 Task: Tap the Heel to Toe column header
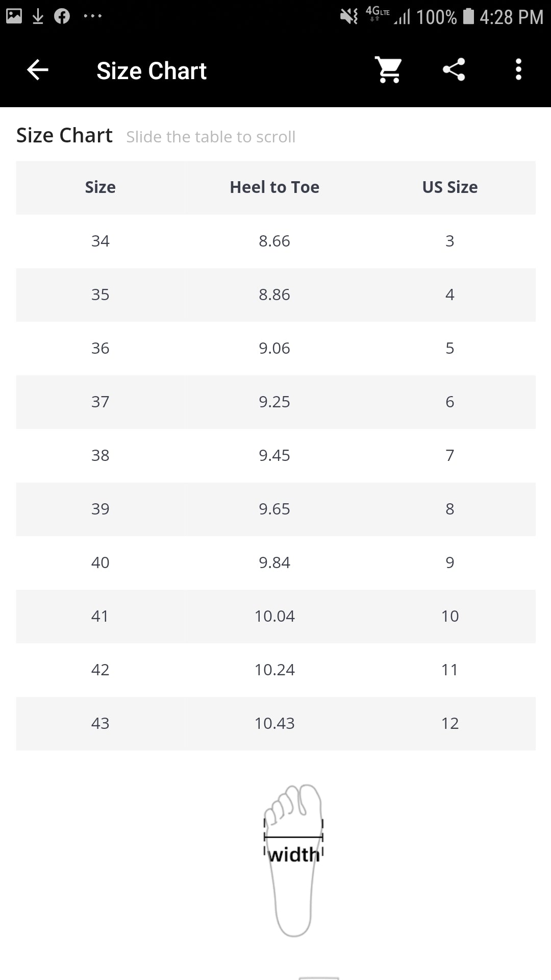274,187
